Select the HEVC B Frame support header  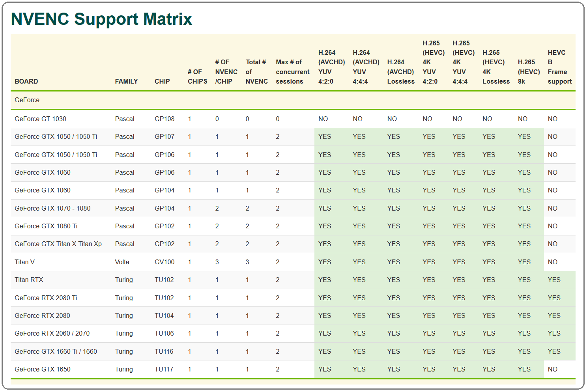[559, 67]
